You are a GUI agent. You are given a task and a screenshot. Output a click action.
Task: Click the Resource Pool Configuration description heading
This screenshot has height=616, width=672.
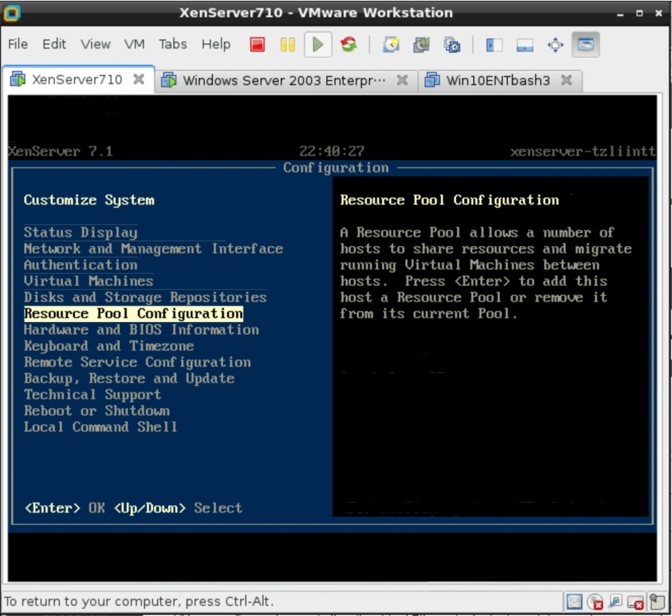tap(449, 200)
